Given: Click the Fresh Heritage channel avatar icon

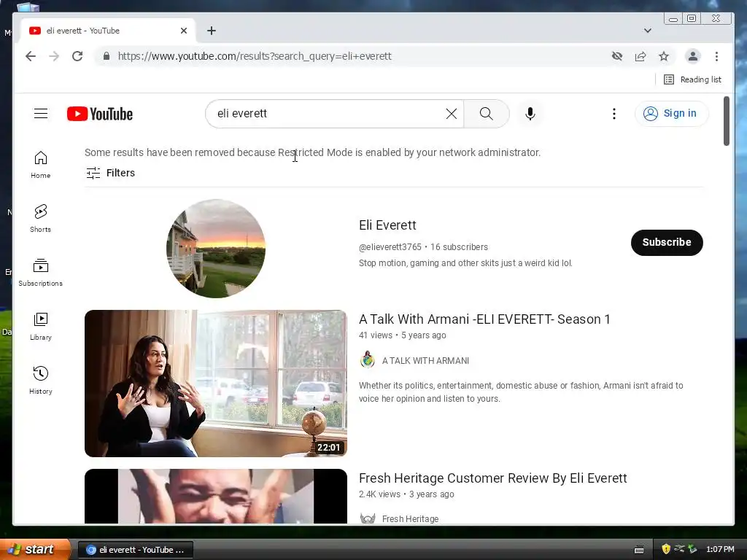Looking at the screenshot, I should 368,518.
